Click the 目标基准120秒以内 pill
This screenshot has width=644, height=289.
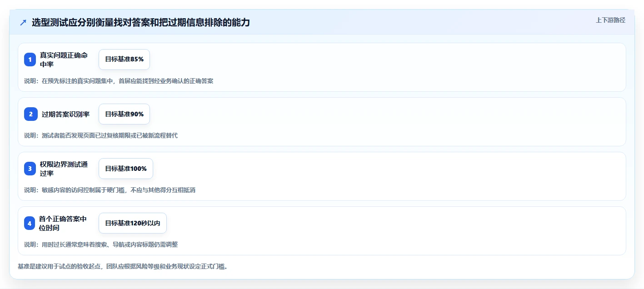point(133,223)
